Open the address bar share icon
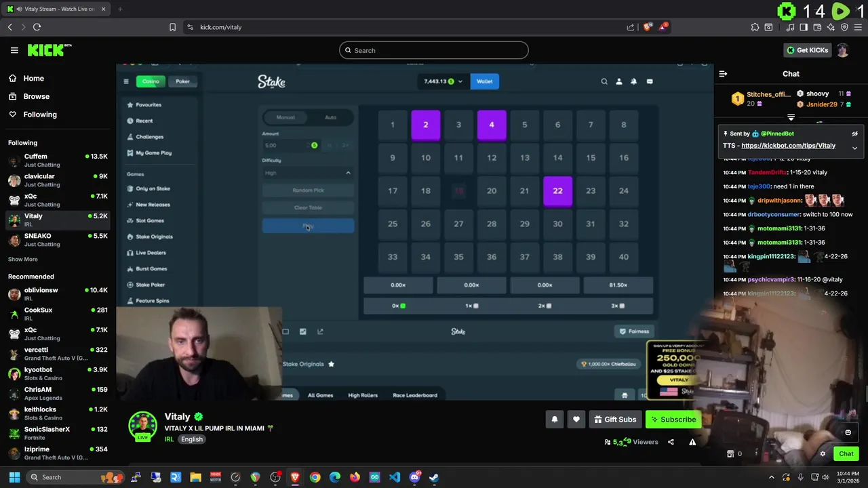 tap(631, 27)
